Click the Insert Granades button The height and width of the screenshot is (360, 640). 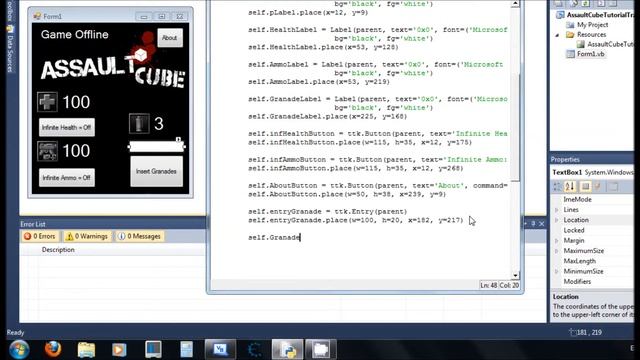[x=156, y=171]
